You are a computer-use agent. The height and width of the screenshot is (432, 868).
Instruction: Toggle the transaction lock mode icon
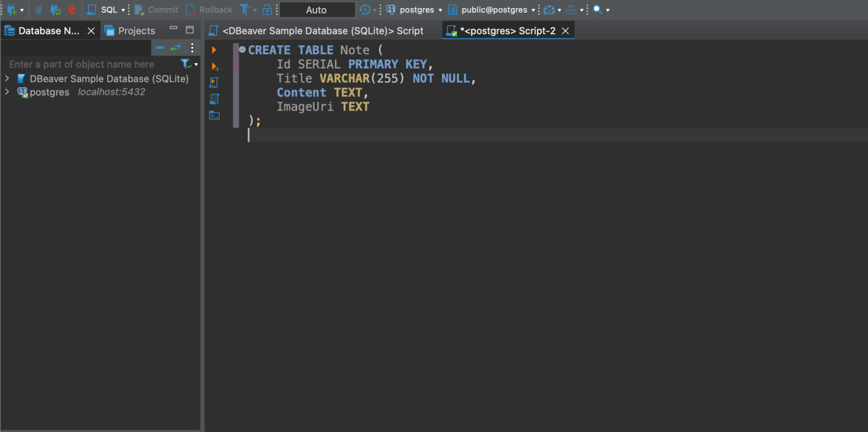(267, 10)
